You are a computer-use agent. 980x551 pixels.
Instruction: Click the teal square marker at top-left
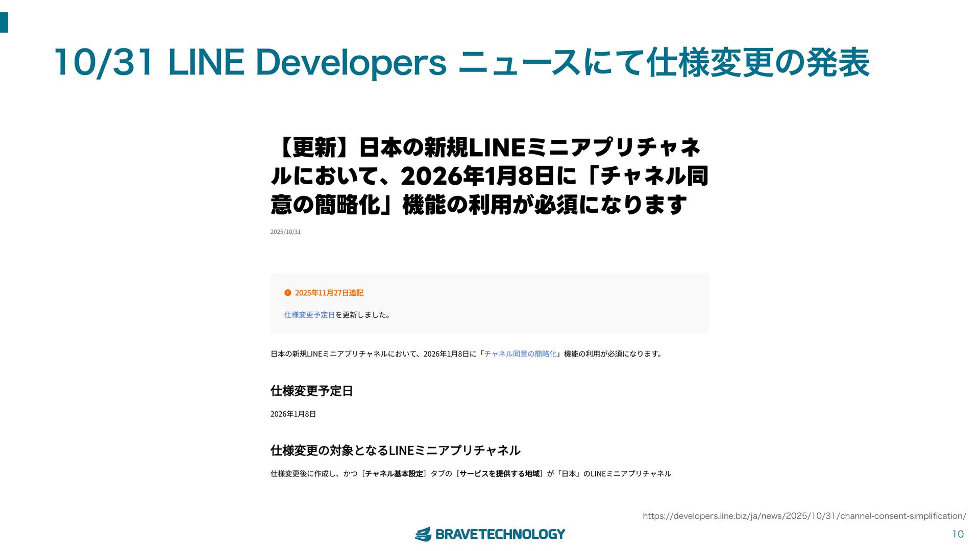(x=4, y=22)
